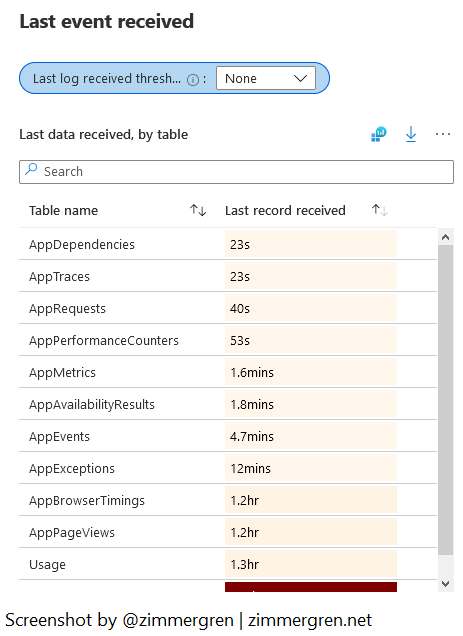Open the ellipsis more options menu
Screen dimensions: 463x636
pyautogui.click(x=443, y=134)
